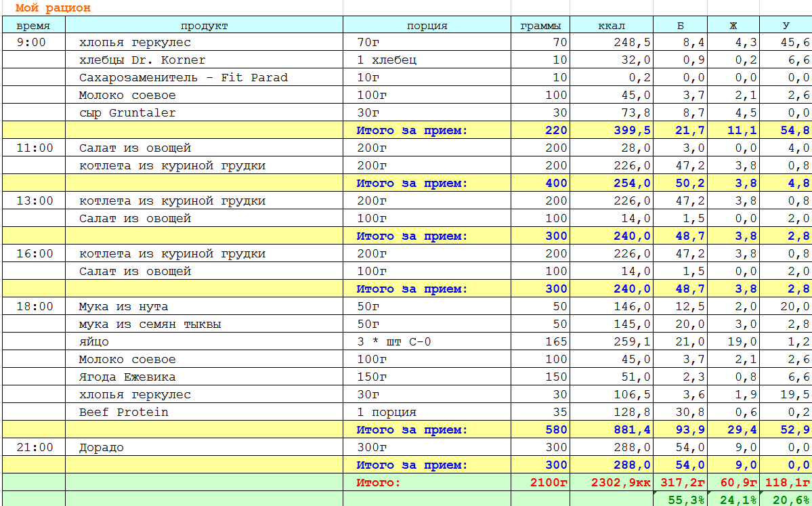Select the 21:00 time cell
Viewport: 812px width, 506px height.
(x=33, y=447)
